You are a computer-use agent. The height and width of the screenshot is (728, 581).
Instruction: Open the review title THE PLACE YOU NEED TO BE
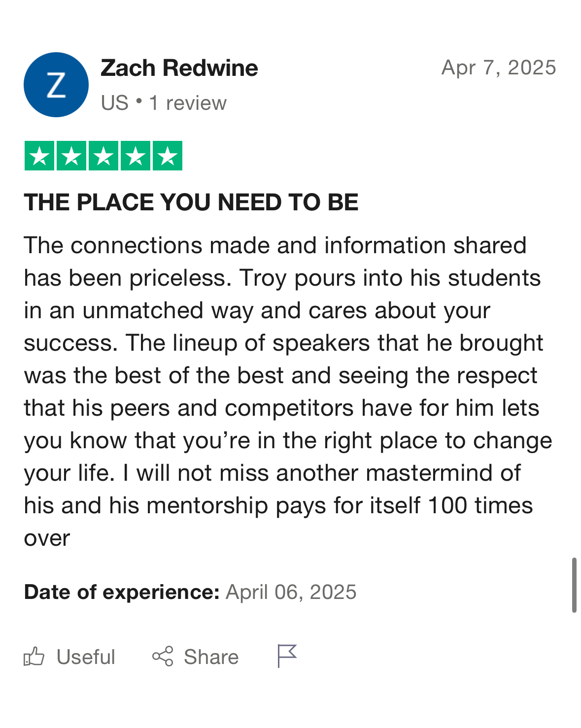coord(191,202)
